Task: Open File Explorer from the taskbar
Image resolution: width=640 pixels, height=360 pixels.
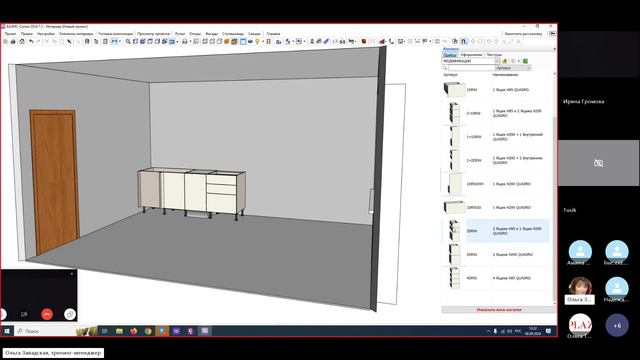Action: click(x=119, y=331)
